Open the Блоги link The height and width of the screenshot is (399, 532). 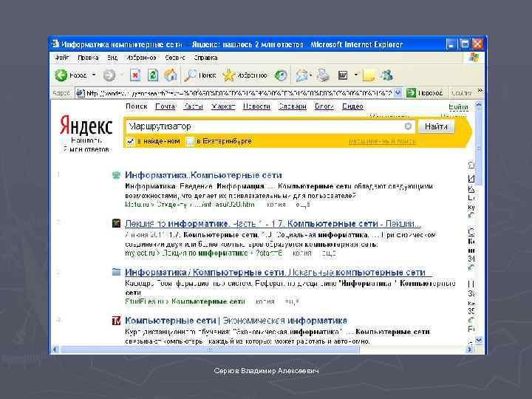click(x=324, y=106)
